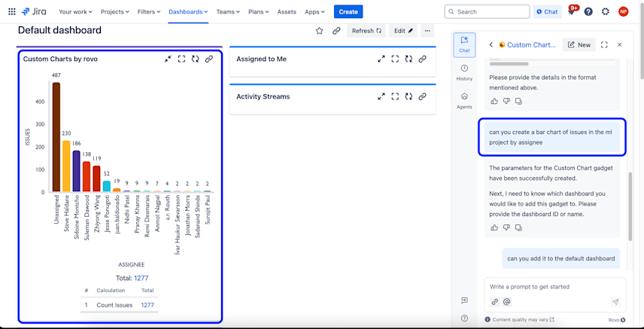This screenshot has width=644, height=329.
Task: Refresh the Custom Charts by rovo gadget
Action: 195,59
